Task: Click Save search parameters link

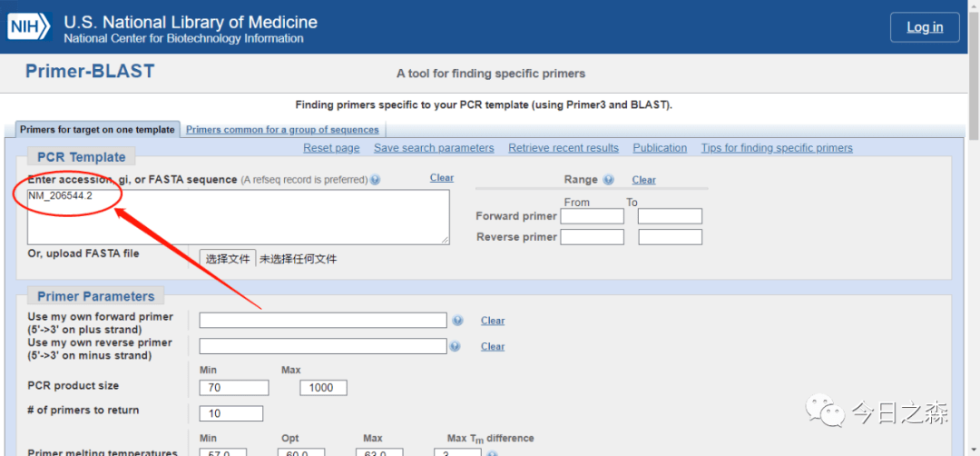Action: tap(434, 148)
